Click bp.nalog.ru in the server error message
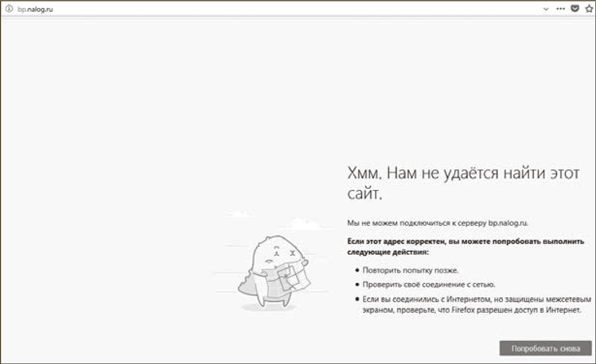This screenshot has width=596, height=364. click(x=518, y=224)
